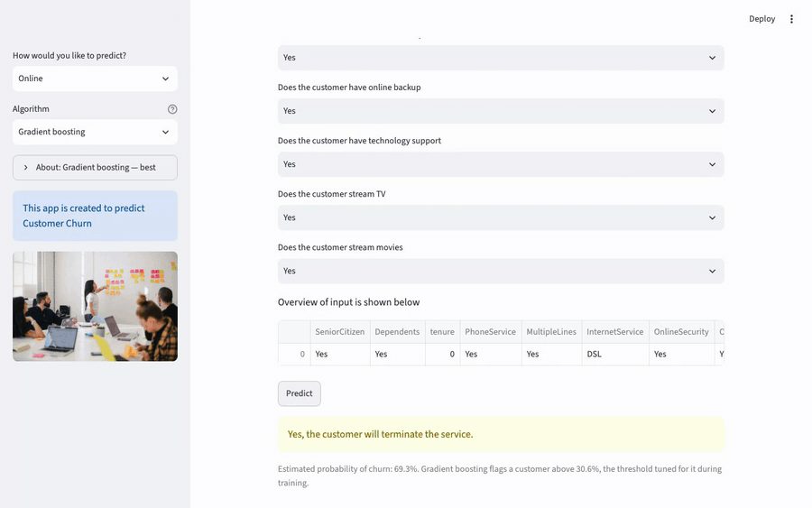The height and width of the screenshot is (508, 812).
Task: Click the Predict button
Action: pos(300,393)
